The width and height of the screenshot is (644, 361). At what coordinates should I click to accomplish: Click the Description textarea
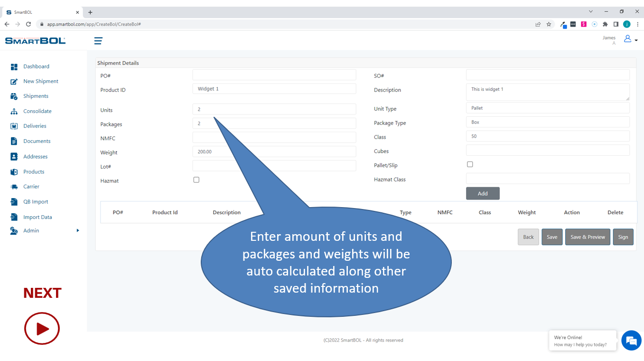coord(548,92)
